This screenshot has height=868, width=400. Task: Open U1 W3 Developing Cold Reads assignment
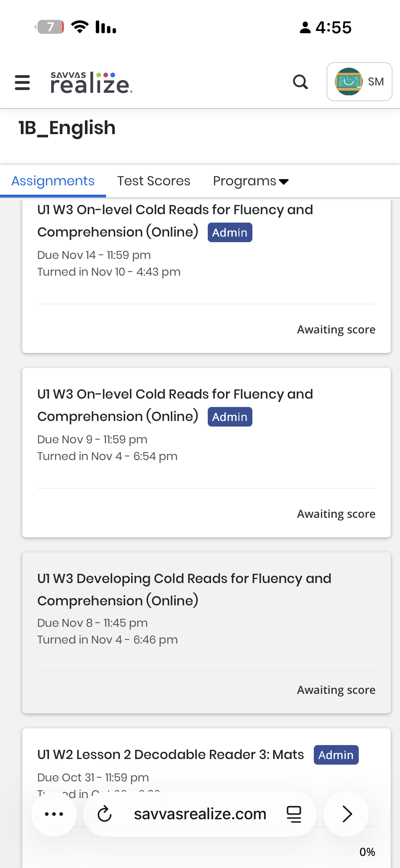184,589
